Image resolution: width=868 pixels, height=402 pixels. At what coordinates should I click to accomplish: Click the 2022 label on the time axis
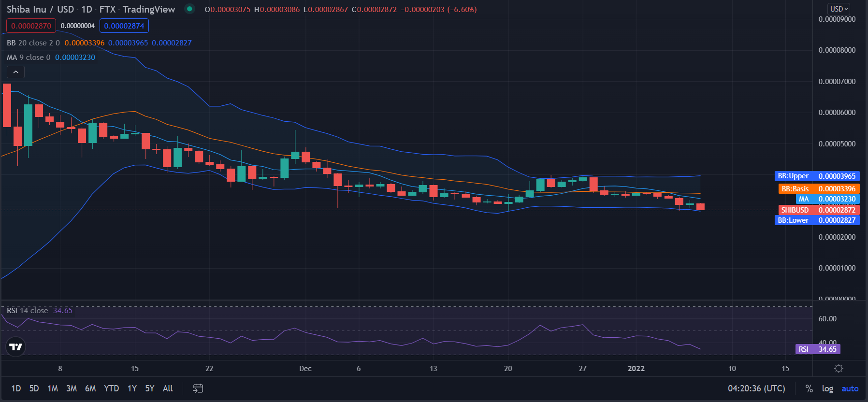pos(636,369)
